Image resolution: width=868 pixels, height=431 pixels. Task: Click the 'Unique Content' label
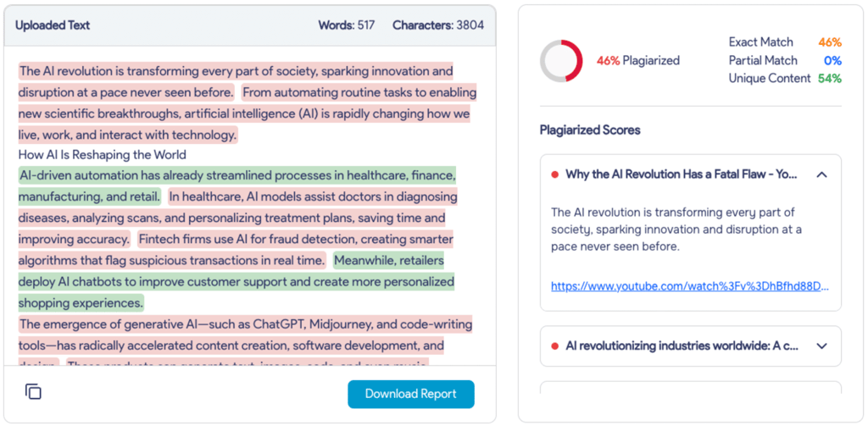(770, 79)
